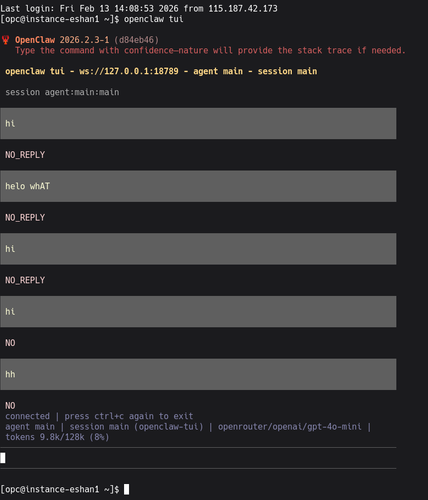Click the 'hh' message bubble
Screen dimensions: 428x500
coord(198,374)
